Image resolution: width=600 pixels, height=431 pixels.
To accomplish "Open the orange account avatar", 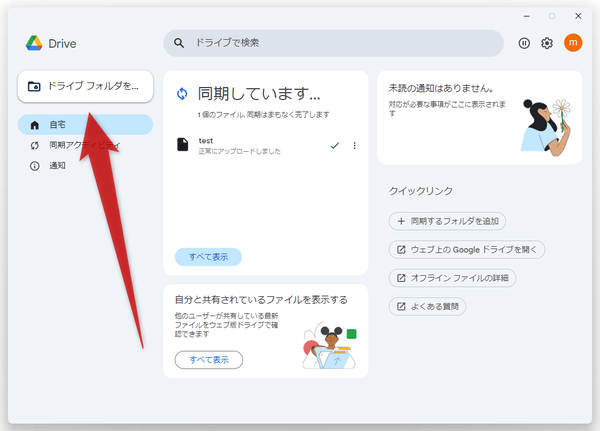I will [573, 43].
